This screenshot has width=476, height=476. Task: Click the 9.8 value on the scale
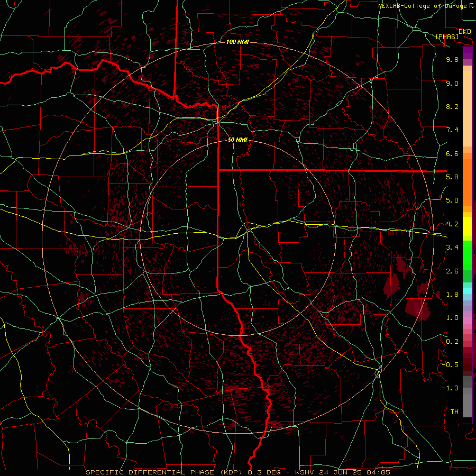point(452,59)
